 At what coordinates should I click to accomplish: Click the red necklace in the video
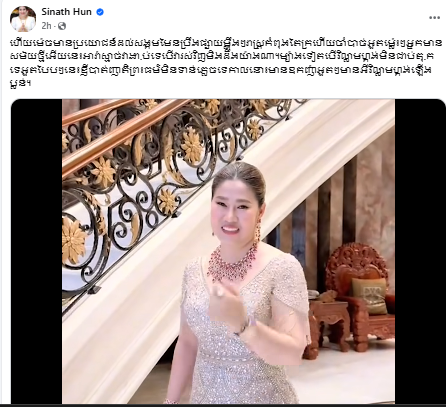coord(233,263)
